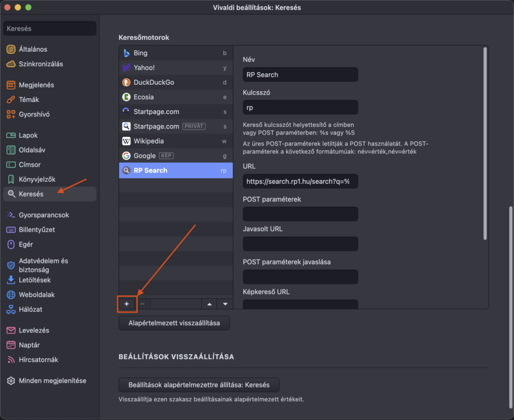Move selected search engine down
Image resolution: width=514 pixels, height=420 pixels.
point(225,304)
